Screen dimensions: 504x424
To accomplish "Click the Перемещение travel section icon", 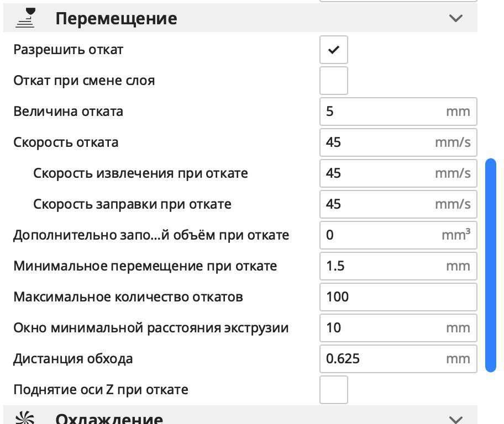I will 25,18.
